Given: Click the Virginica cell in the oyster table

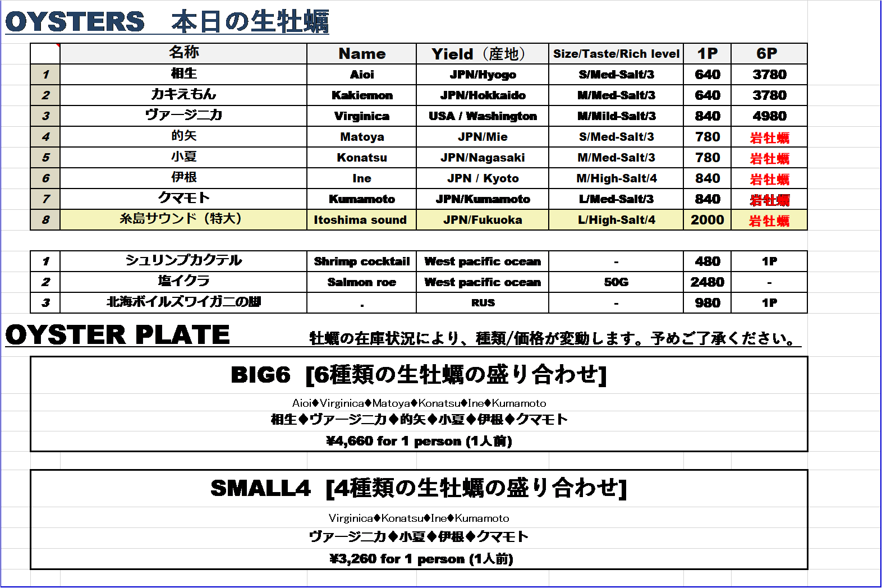Looking at the screenshot, I should tap(362, 116).
